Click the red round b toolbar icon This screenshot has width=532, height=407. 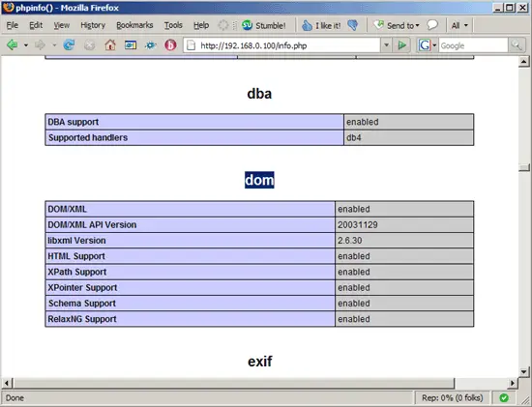pyautogui.click(x=170, y=45)
